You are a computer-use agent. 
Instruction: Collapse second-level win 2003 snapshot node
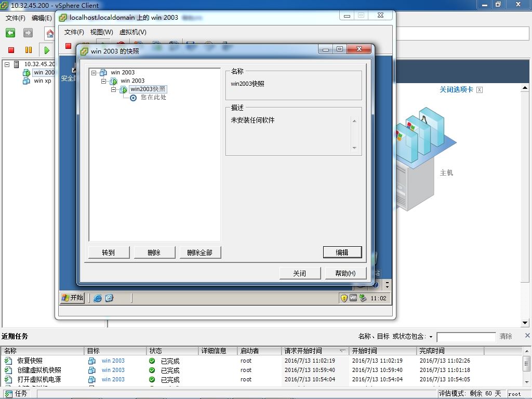tap(104, 81)
